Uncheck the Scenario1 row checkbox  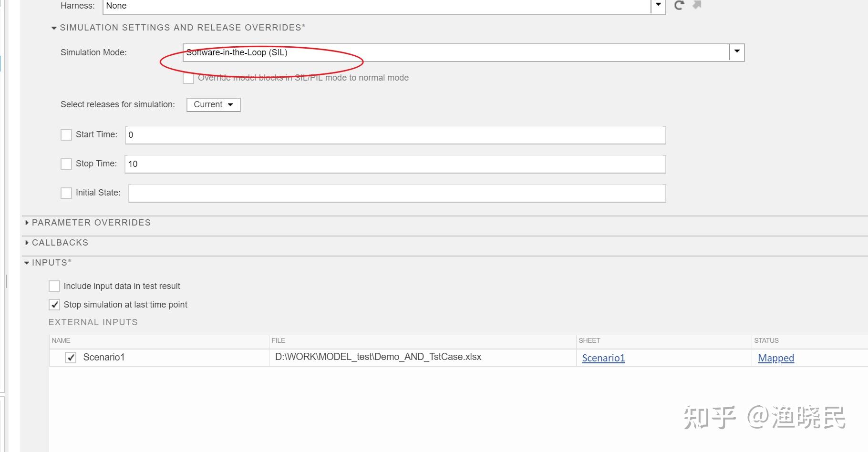click(71, 358)
